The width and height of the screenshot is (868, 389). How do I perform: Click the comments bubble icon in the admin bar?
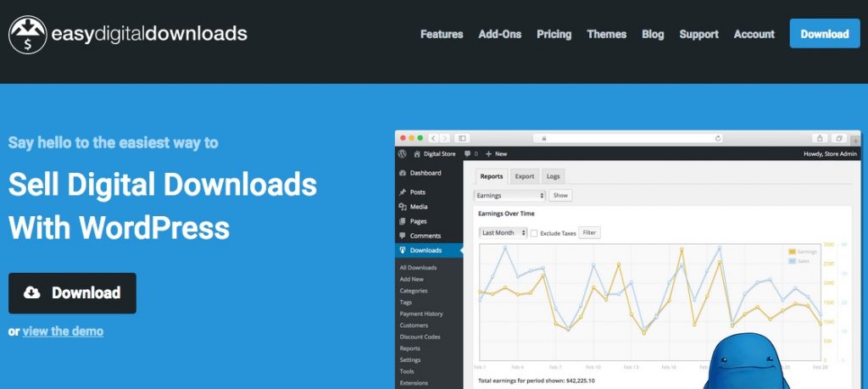[x=468, y=154]
